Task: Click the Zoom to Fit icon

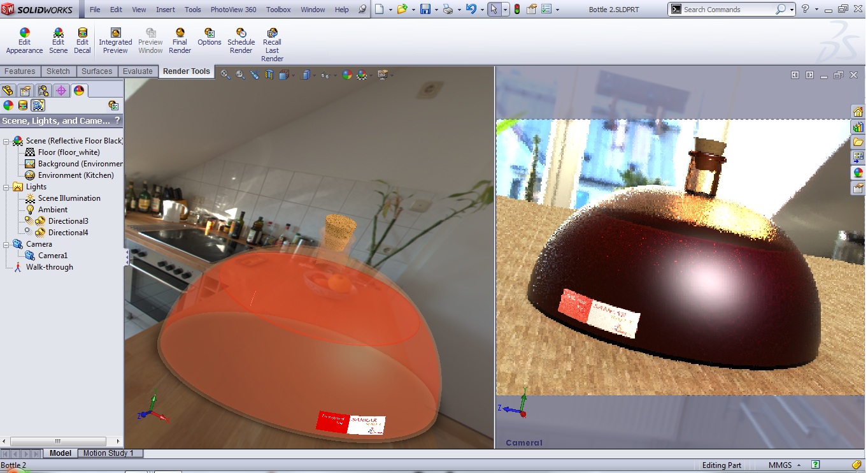Action: coord(225,75)
